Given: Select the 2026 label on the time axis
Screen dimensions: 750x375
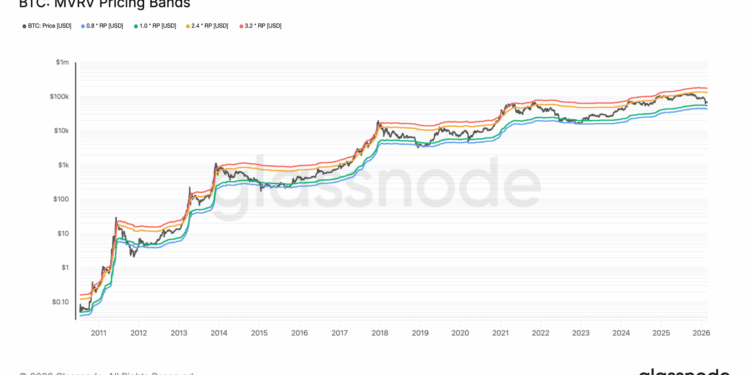Looking at the screenshot, I should click(701, 332).
